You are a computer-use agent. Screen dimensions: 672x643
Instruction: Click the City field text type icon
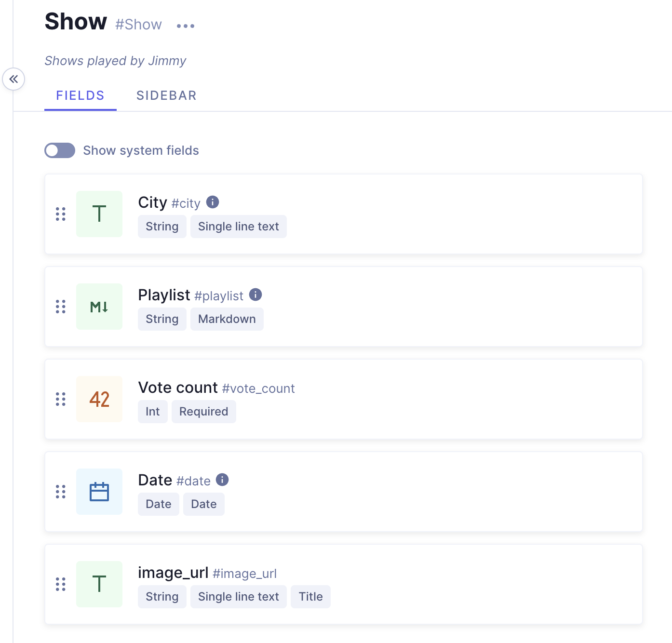[x=99, y=214]
